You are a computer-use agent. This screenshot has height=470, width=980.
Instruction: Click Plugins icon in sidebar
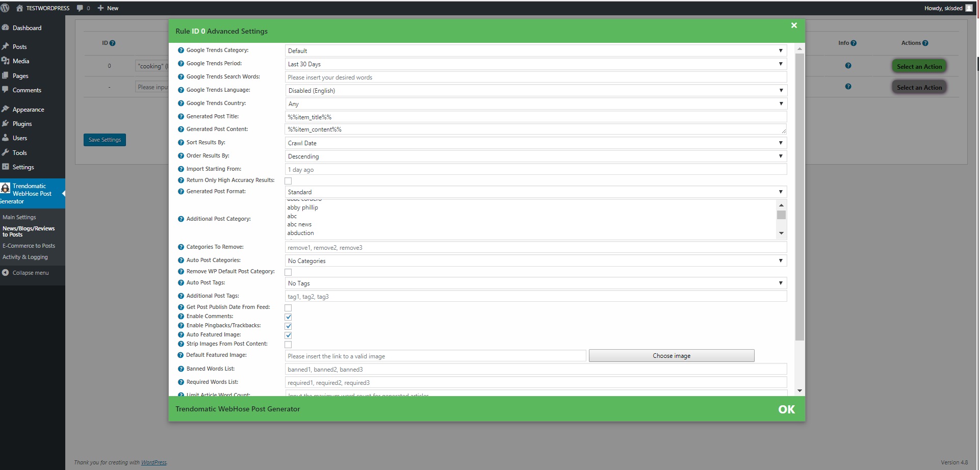[x=6, y=123]
